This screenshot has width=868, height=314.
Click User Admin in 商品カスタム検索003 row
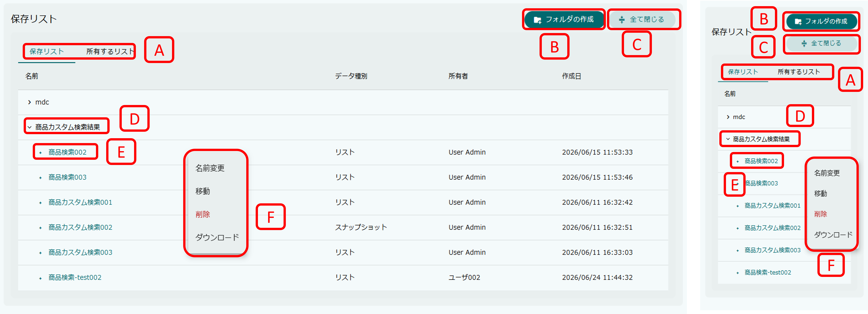tap(467, 252)
